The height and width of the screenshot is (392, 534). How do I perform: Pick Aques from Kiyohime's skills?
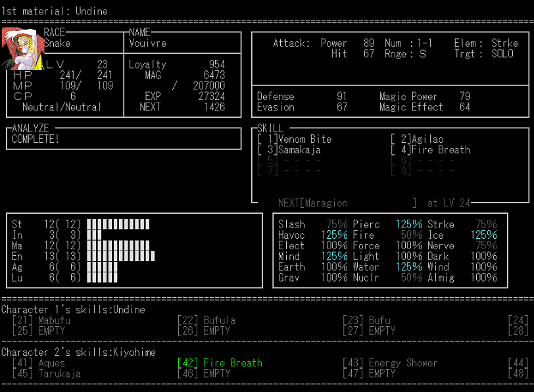[x=39, y=362]
